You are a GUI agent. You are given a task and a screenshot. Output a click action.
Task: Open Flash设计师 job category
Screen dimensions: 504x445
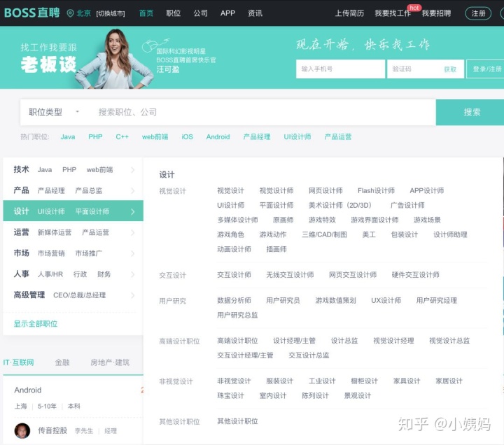click(x=376, y=190)
